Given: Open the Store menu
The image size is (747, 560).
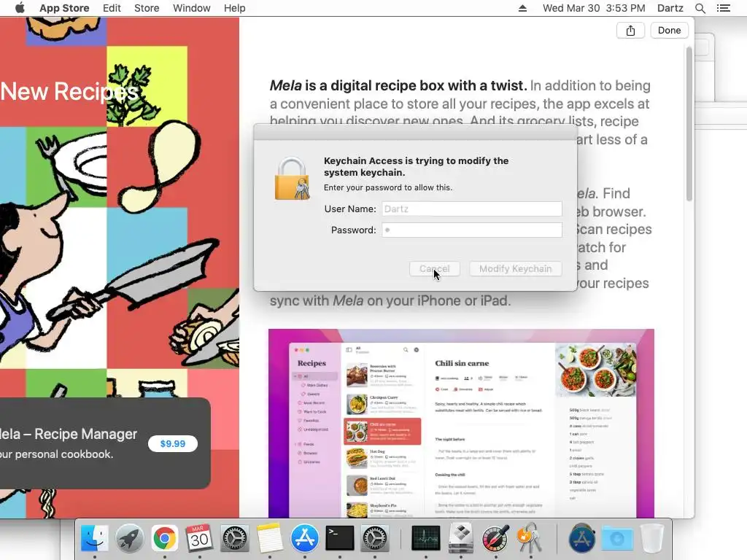Looking at the screenshot, I should pyautogui.click(x=147, y=8).
